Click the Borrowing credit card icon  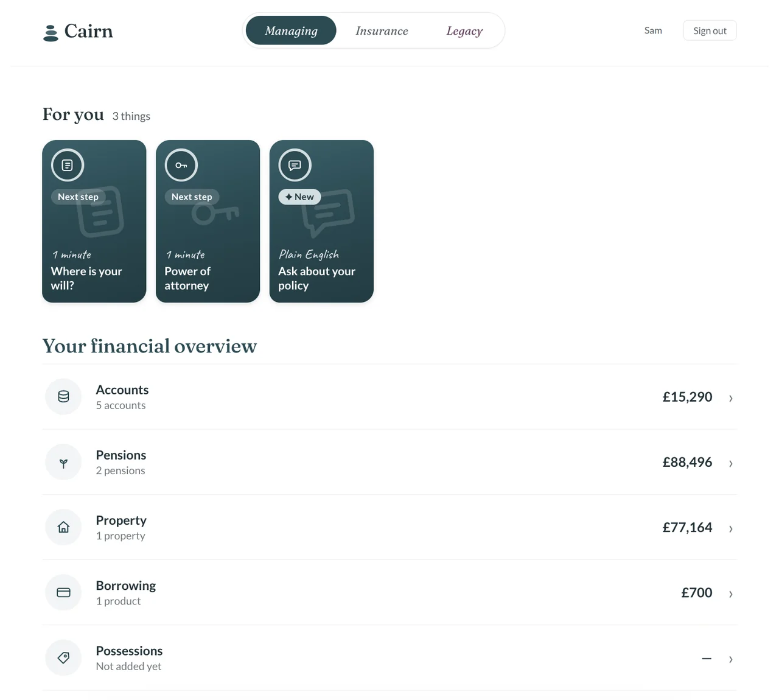tap(63, 592)
